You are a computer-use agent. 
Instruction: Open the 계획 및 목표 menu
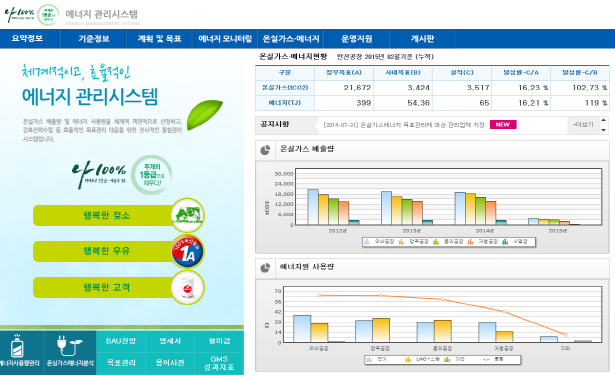click(159, 38)
